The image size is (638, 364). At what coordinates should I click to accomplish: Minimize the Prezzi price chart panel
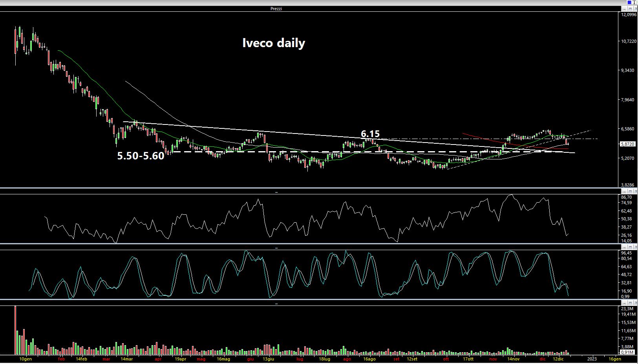click(624, 9)
